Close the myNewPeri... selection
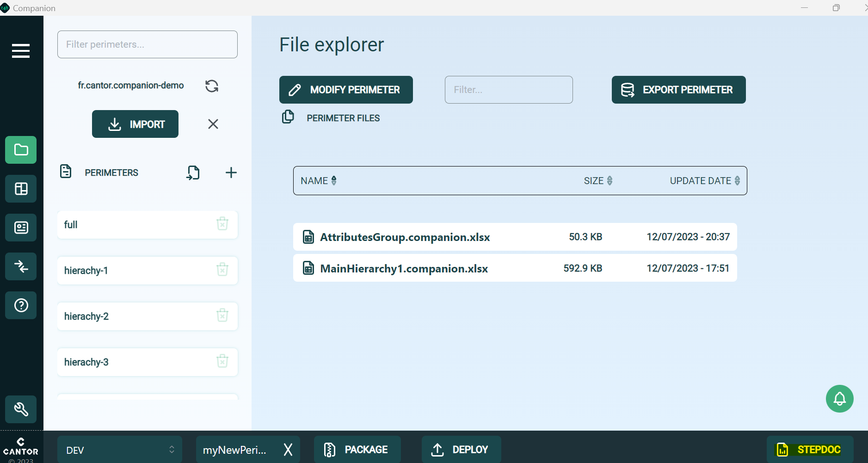The image size is (868, 463). point(288,450)
